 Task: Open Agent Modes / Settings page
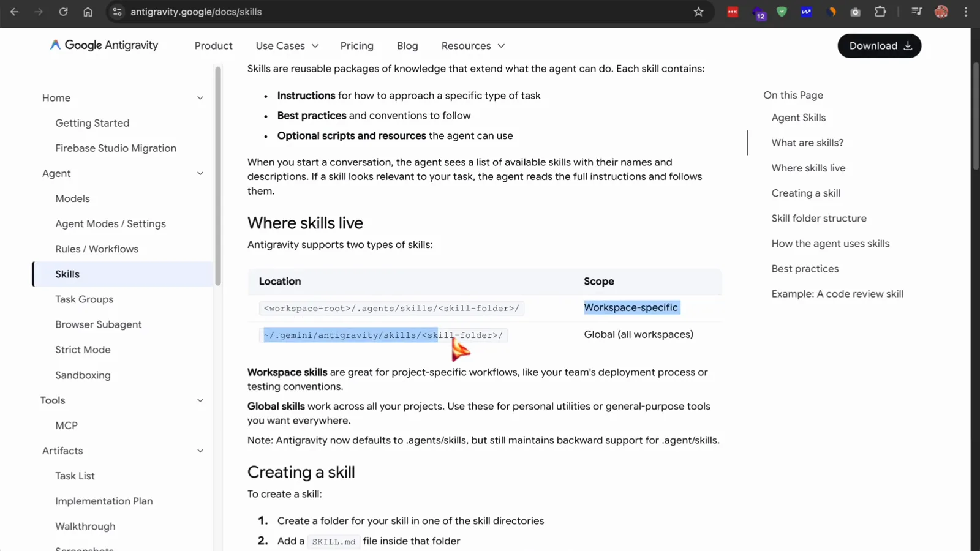point(110,224)
